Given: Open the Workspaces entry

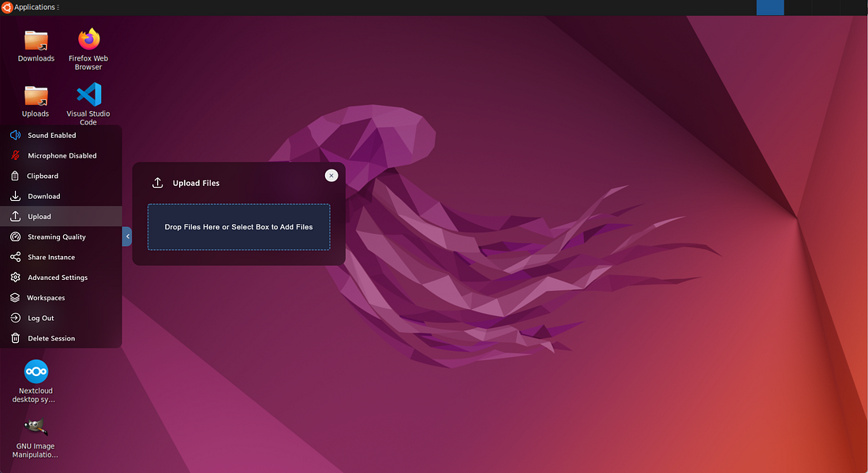Looking at the screenshot, I should [x=61, y=298].
